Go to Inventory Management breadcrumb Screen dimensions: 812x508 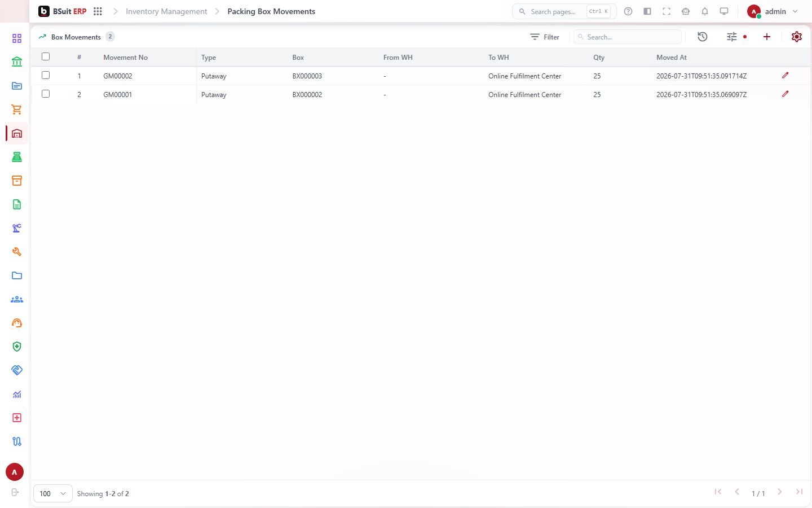tap(166, 11)
